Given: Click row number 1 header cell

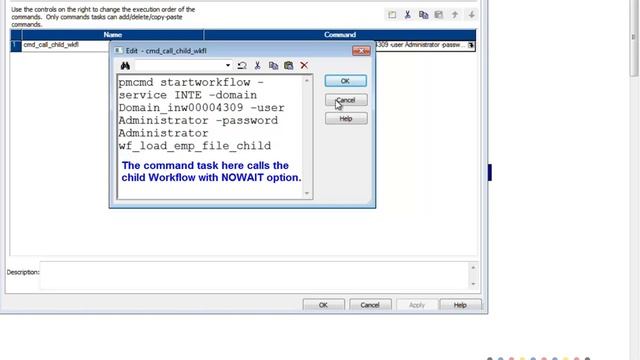Looking at the screenshot, I should pyautogui.click(x=16, y=45).
